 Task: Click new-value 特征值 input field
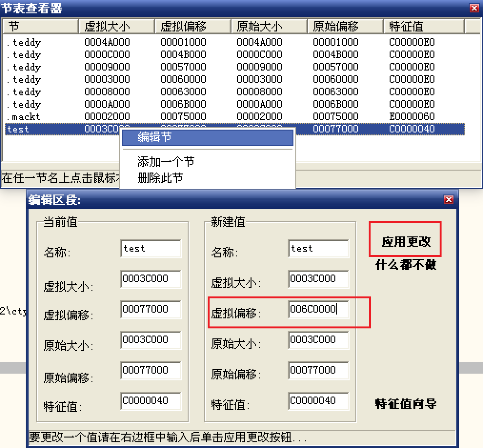tap(318, 401)
